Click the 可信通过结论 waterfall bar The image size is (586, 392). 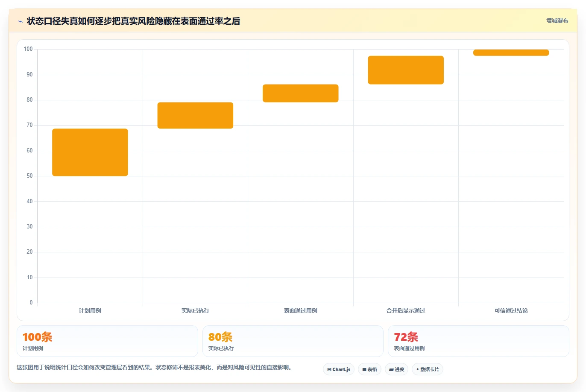click(x=511, y=53)
